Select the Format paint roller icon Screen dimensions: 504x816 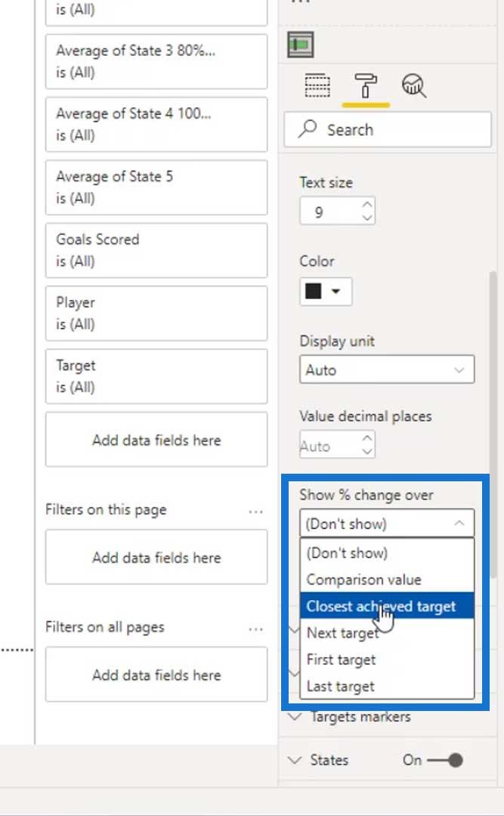pos(366,85)
